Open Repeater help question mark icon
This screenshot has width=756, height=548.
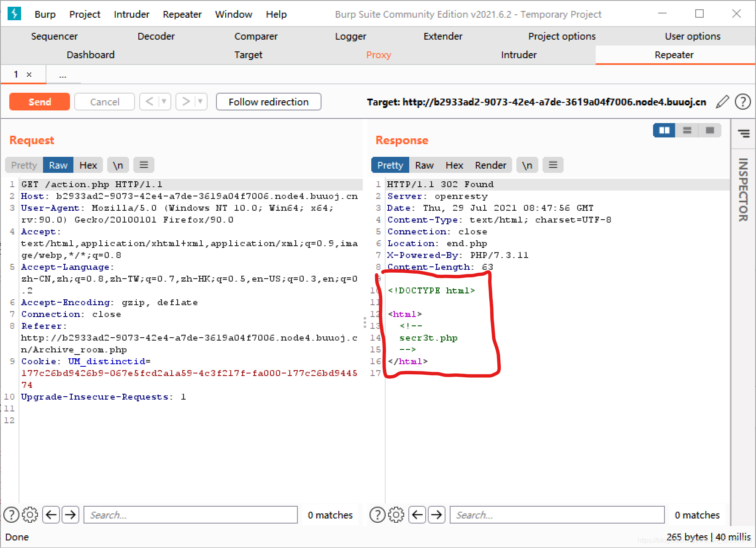742,102
